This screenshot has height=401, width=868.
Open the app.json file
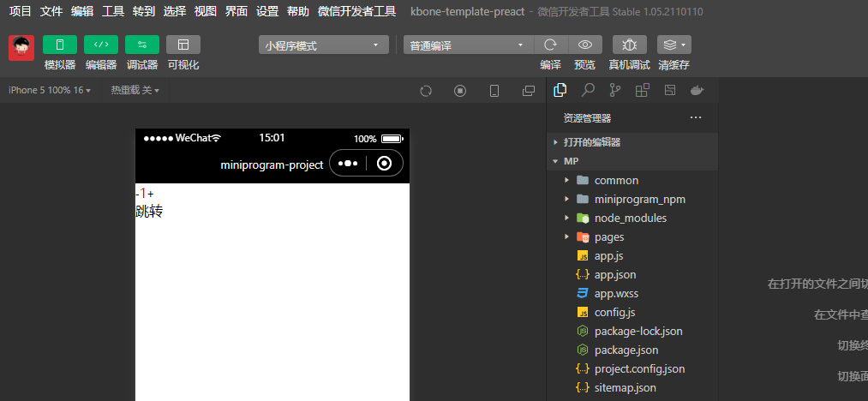click(x=632, y=275)
